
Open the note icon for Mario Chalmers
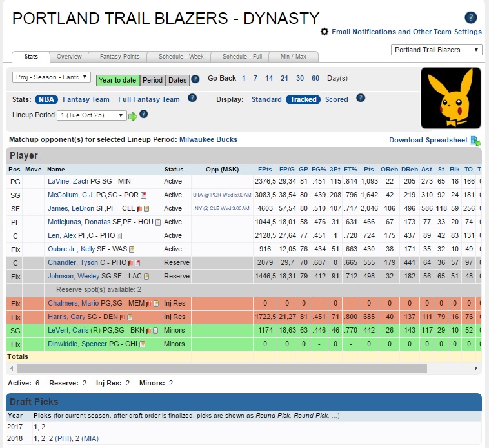click(x=156, y=304)
